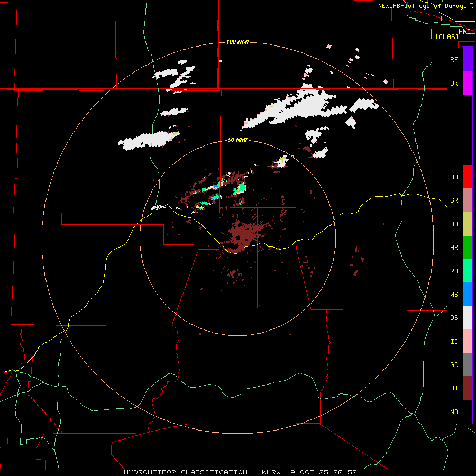Click the 'HR' legend label
The width and height of the screenshot is (476, 476).
pyautogui.click(x=454, y=248)
